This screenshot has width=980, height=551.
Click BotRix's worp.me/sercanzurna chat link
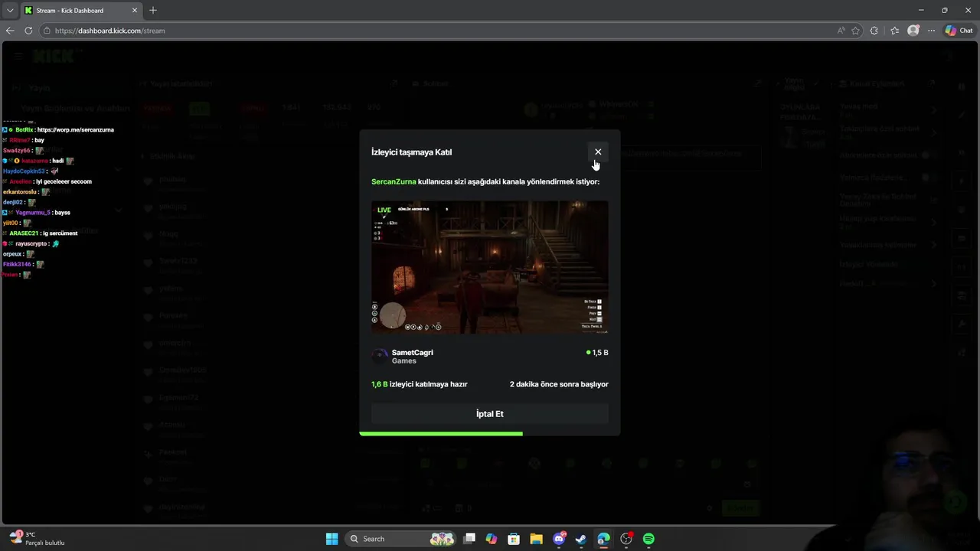click(75, 130)
